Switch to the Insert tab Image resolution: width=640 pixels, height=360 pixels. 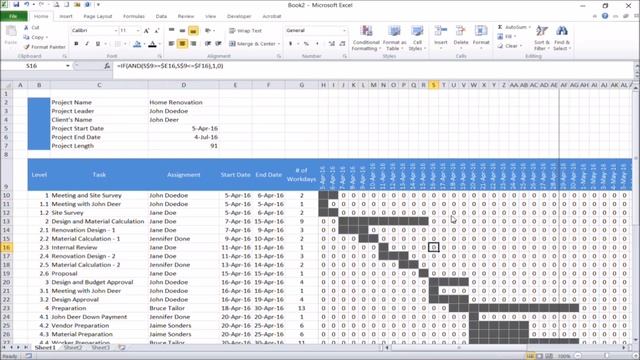pos(66,16)
